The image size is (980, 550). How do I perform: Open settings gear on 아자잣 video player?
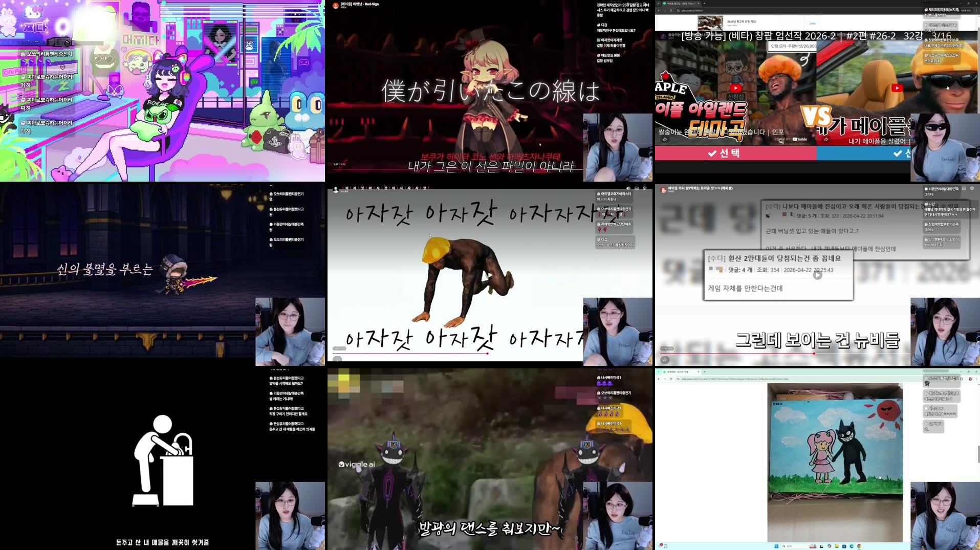tap(644, 188)
